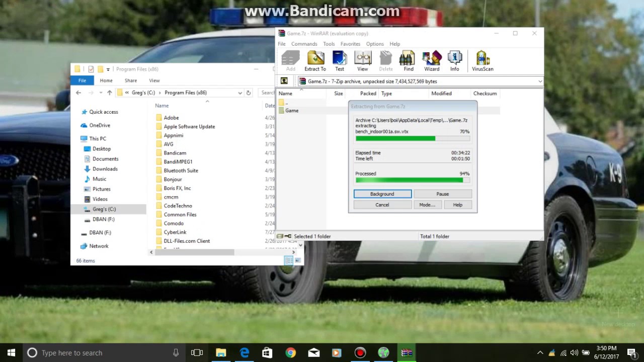Click the Explorer back arrow
Viewport: 644px width, 362px height.
point(78,93)
